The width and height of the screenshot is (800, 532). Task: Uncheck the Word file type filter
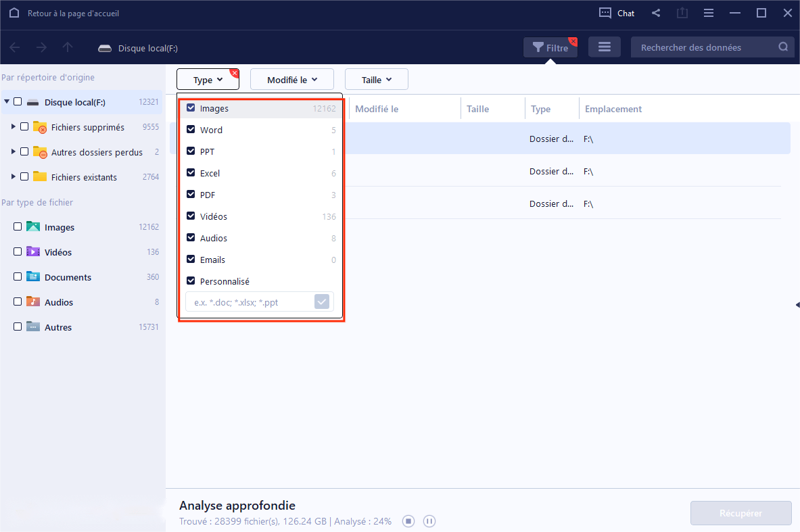point(190,130)
